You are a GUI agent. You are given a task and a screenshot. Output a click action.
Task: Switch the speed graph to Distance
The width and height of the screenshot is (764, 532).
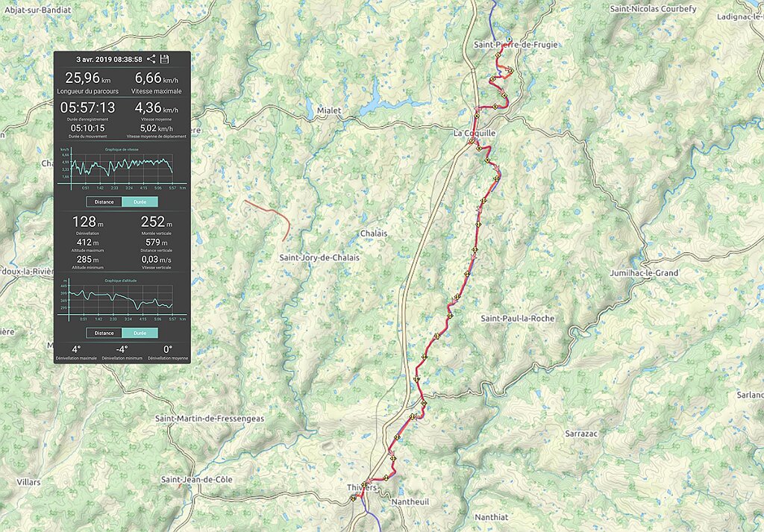[104, 201]
